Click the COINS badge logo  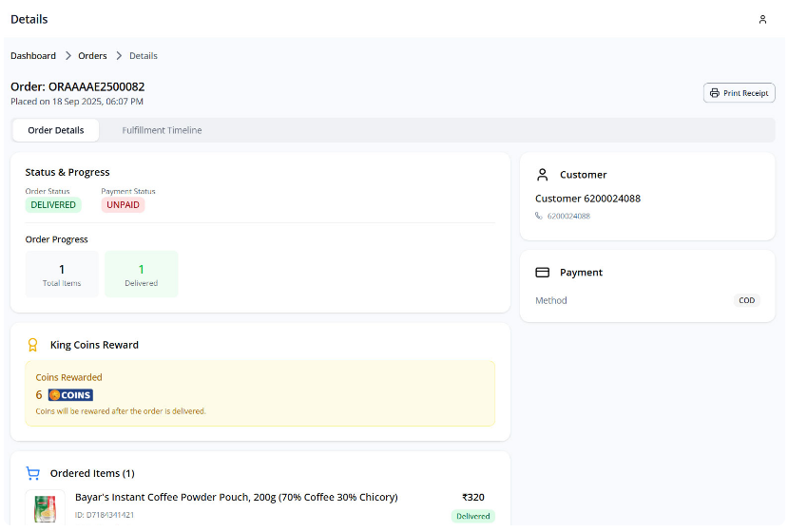pos(70,395)
